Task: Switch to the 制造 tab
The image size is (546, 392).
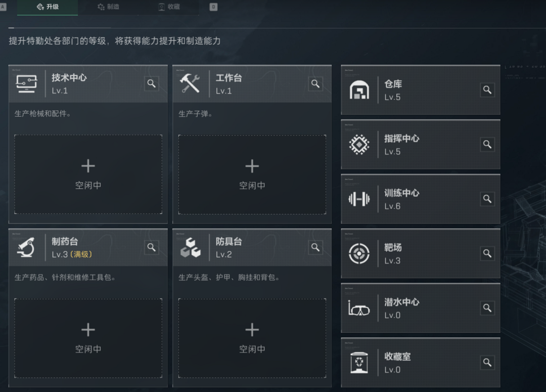Action: [x=108, y=7]
